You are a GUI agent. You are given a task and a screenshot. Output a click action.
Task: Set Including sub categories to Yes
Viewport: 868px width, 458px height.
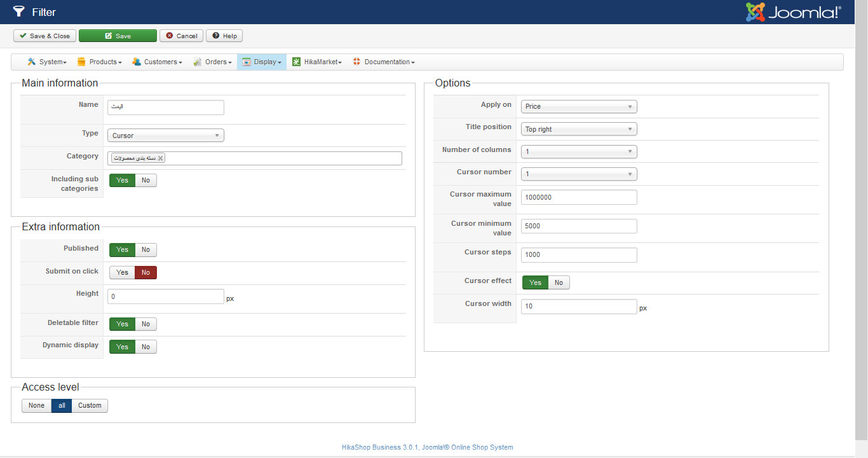click(122, 181)
